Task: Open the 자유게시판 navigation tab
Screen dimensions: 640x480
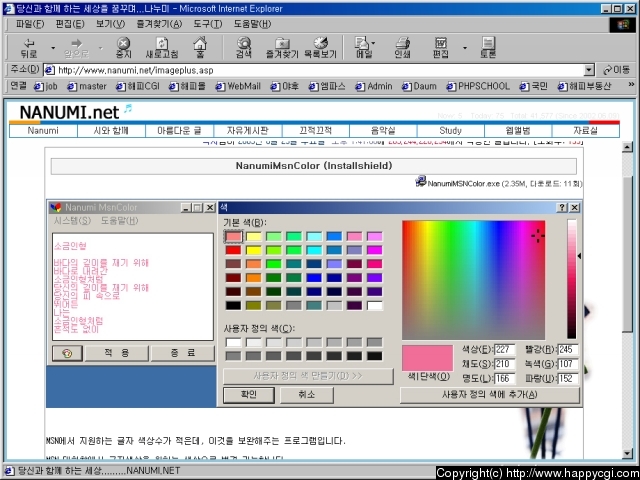Action: 247,131
